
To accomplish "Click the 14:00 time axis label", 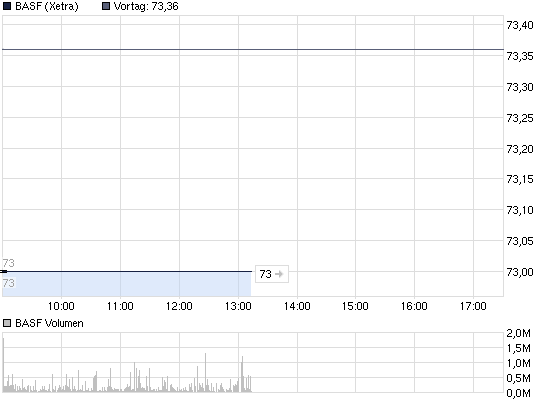I will 297,306.
